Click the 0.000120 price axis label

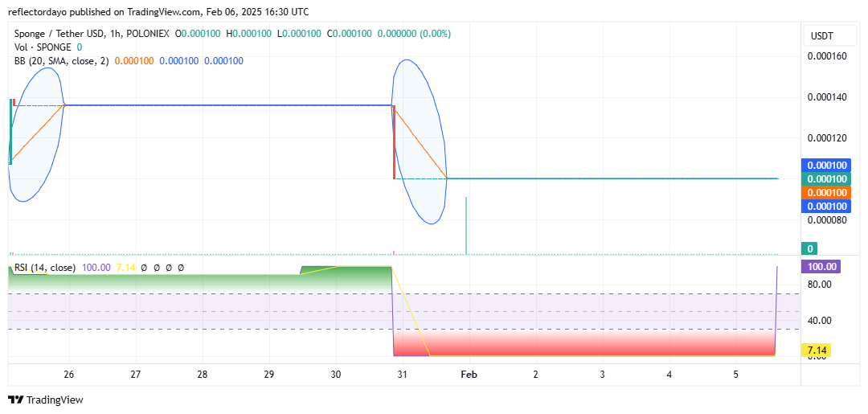pyautogui.click(x=828, y=137)
